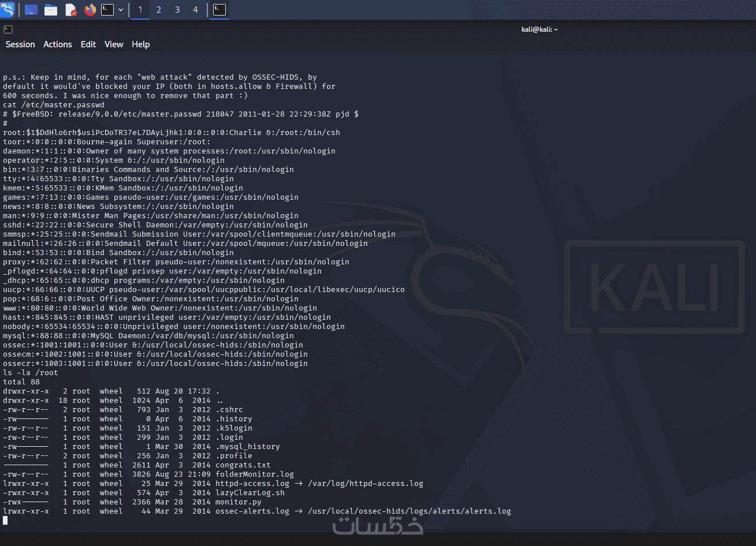Launch the text editor panel icon
Screen dimensions: 756x546
point(70,10)
